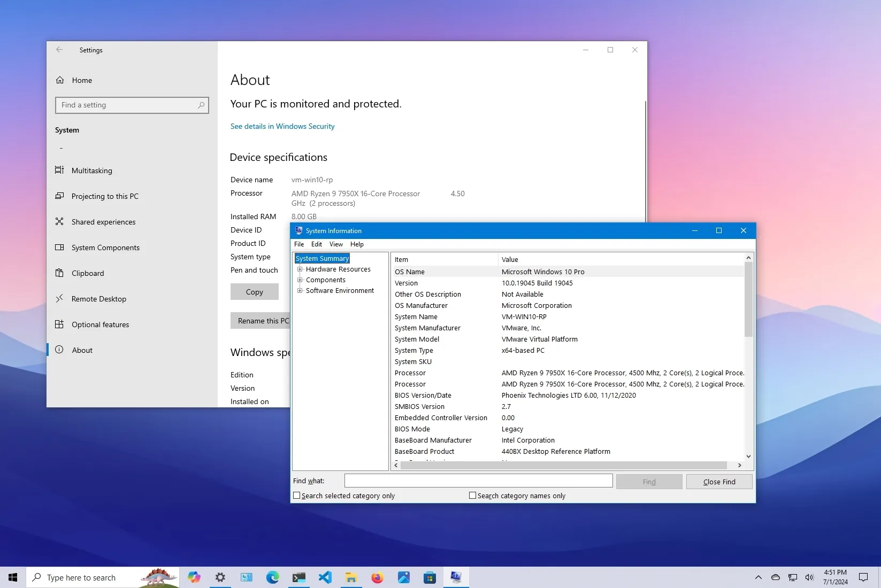Click the Copy button for device specifications
Image resolution: width=881 pixels, height=588 pixels.
pos(254,291)
